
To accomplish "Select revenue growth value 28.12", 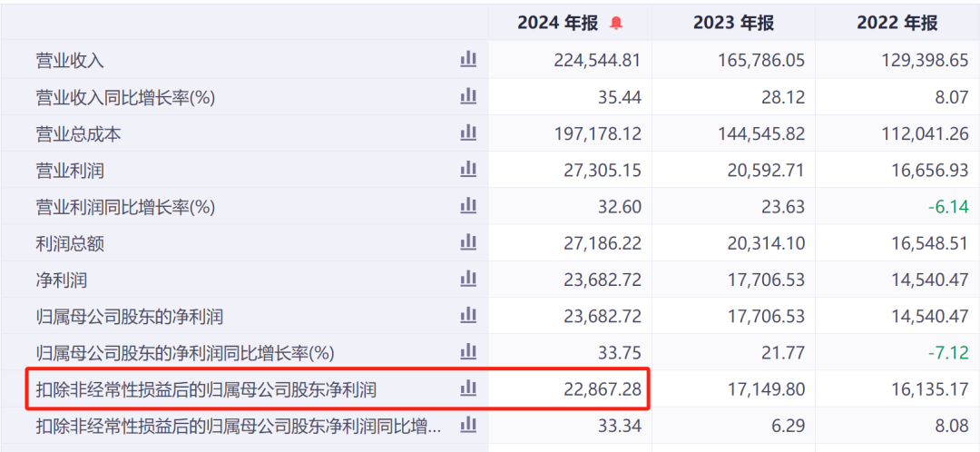I will click(784, 97).
